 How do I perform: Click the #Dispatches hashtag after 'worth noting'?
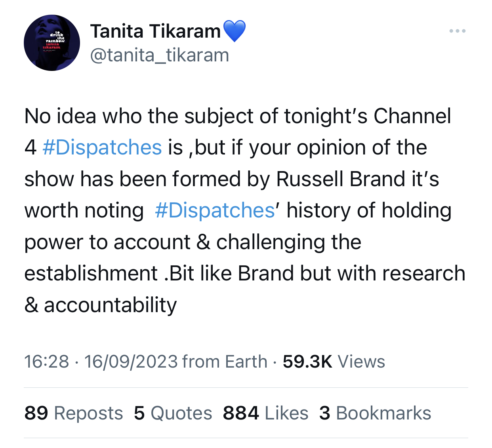click(215, 210)
